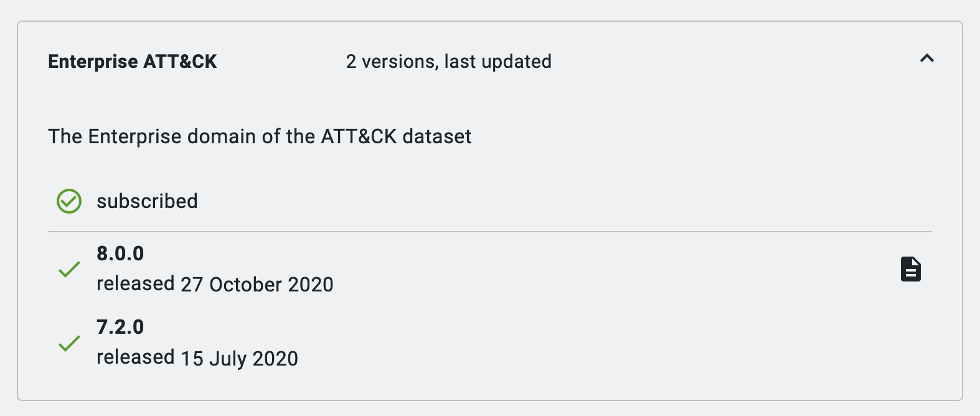Click the Enterprise domain description text

pyautogui.click(x=260, y=136)
